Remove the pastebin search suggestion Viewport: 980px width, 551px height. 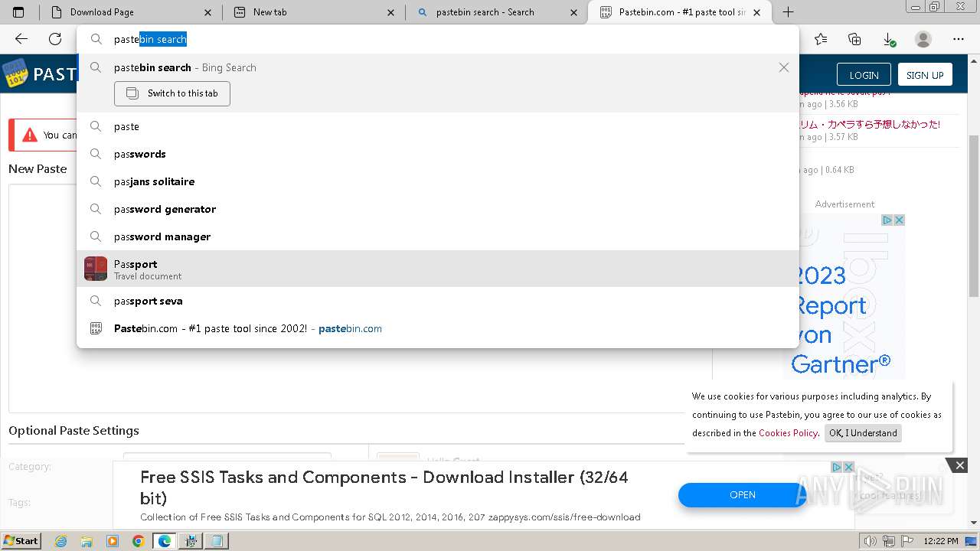784,67
